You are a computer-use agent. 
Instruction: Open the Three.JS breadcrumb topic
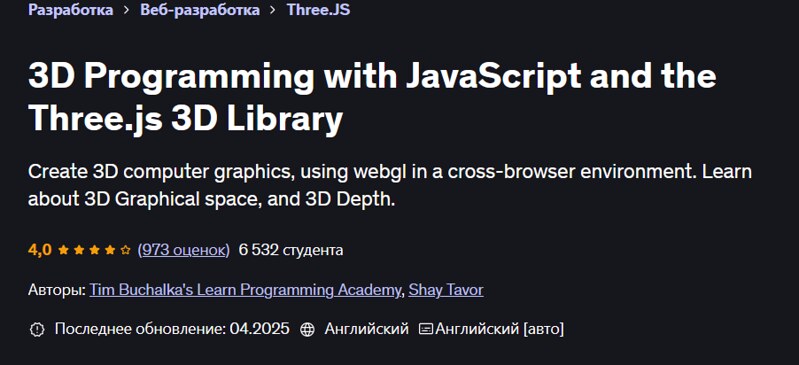click(318, 10)
